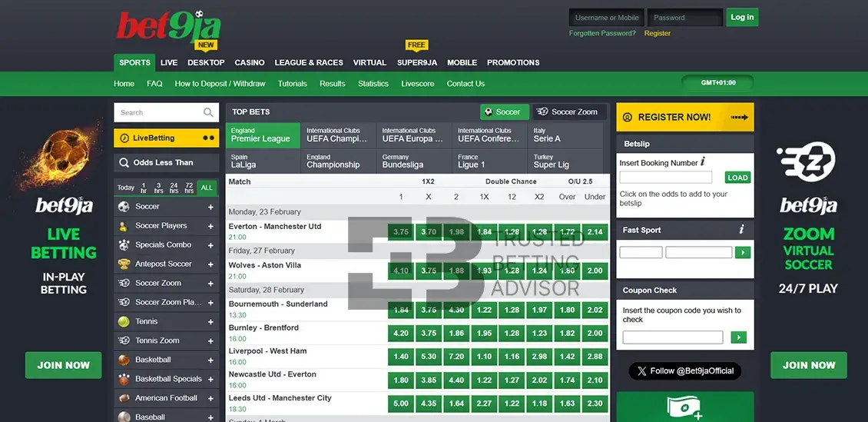The width and height of the screenshot is (868, 422).
Task: Click the Basketball icon
Action: pyautogui.click(x=124, y=360)
